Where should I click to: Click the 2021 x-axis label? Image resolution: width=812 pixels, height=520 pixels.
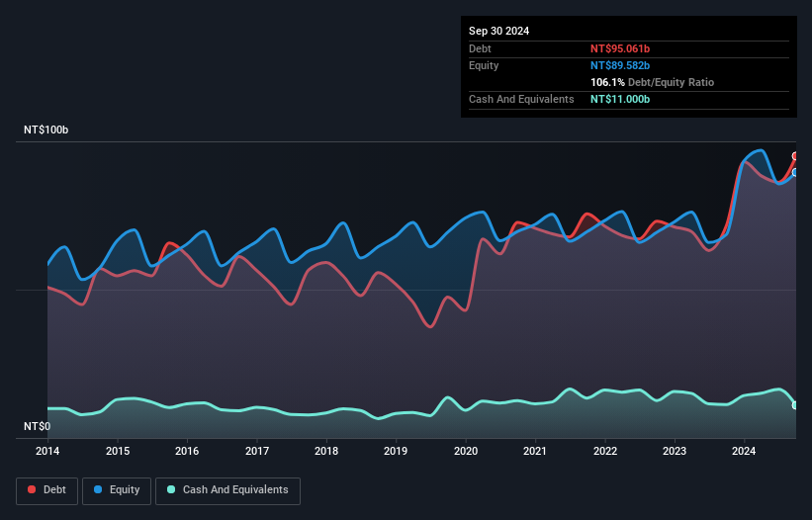[535, 451]
